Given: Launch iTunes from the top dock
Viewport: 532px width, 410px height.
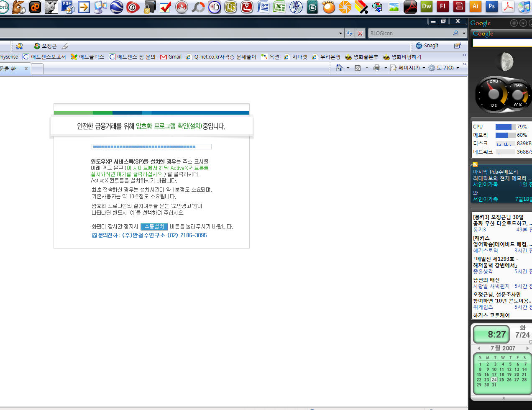Looking at the screenshot, I should tap(525, 7).
